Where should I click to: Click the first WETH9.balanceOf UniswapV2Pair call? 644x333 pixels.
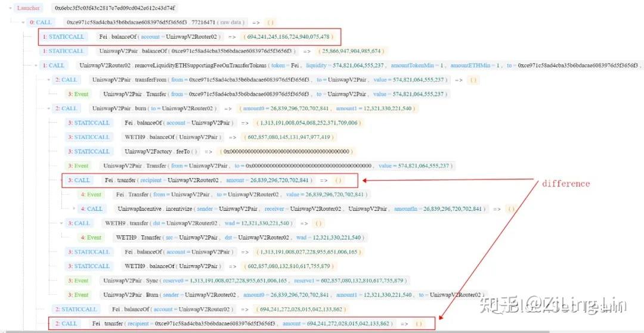tap(173, 137)
